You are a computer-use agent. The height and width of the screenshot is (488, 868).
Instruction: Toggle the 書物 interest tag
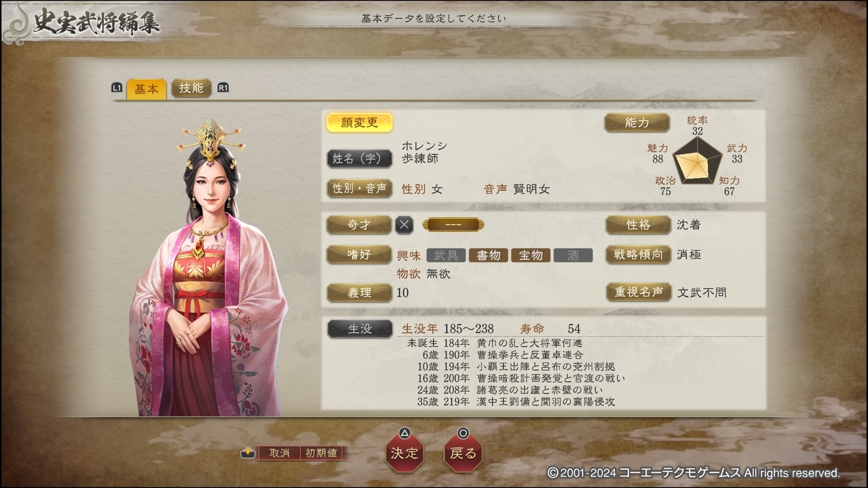coord(488,254)
